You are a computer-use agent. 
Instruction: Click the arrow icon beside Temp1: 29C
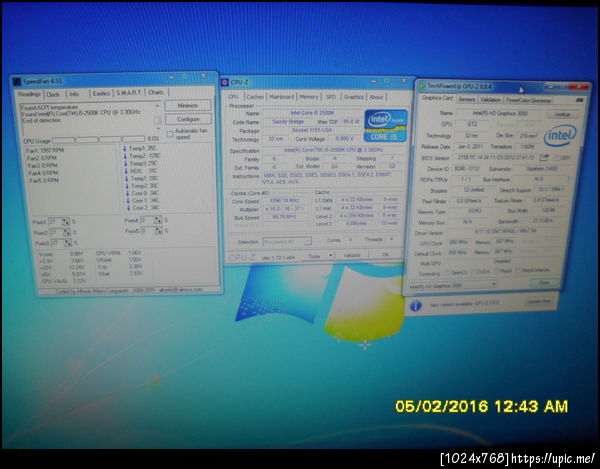click(x=126, y=178)
